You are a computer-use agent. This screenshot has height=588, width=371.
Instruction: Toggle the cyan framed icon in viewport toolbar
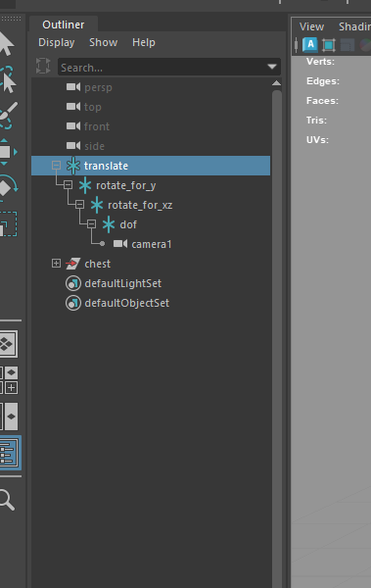tap(329, 45)
